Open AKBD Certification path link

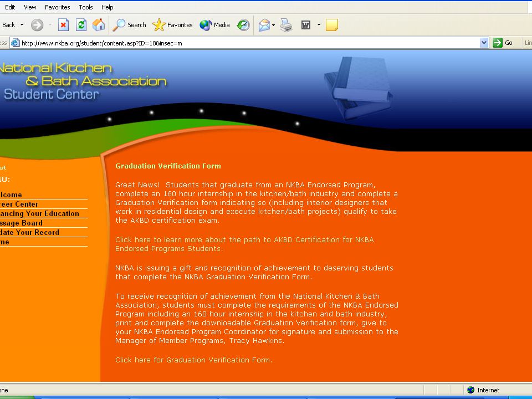point(244,244)
